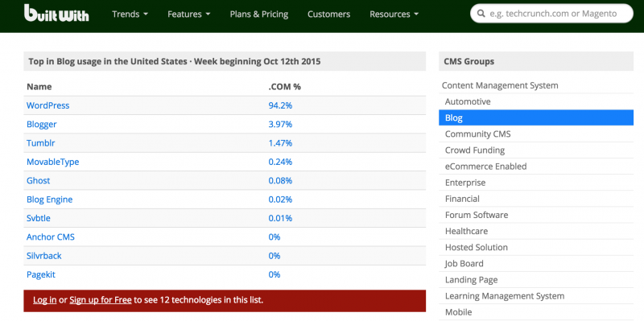
Task: Open the Blogger entry
Action: tap(42, 125)
